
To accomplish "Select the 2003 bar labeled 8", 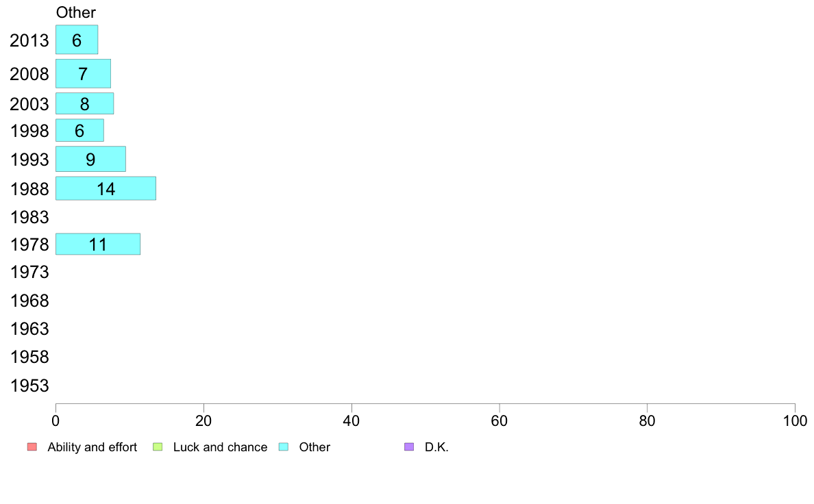I will tap(84, 104).
